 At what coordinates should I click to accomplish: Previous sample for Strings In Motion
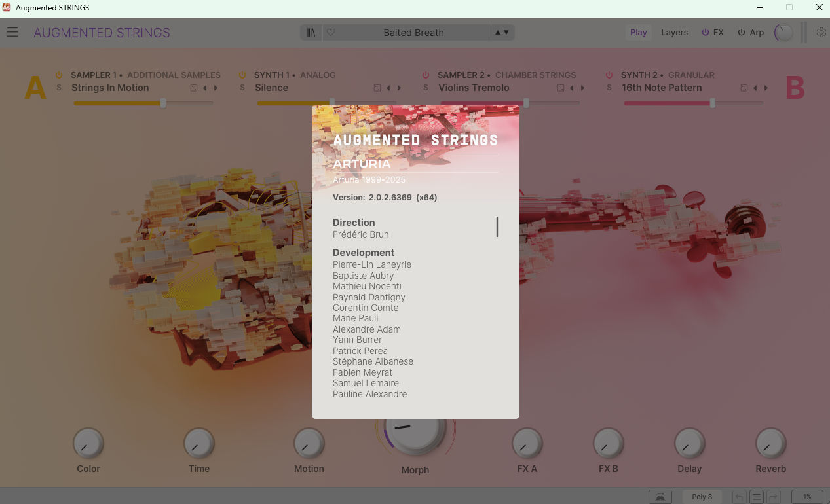[204, 88]
